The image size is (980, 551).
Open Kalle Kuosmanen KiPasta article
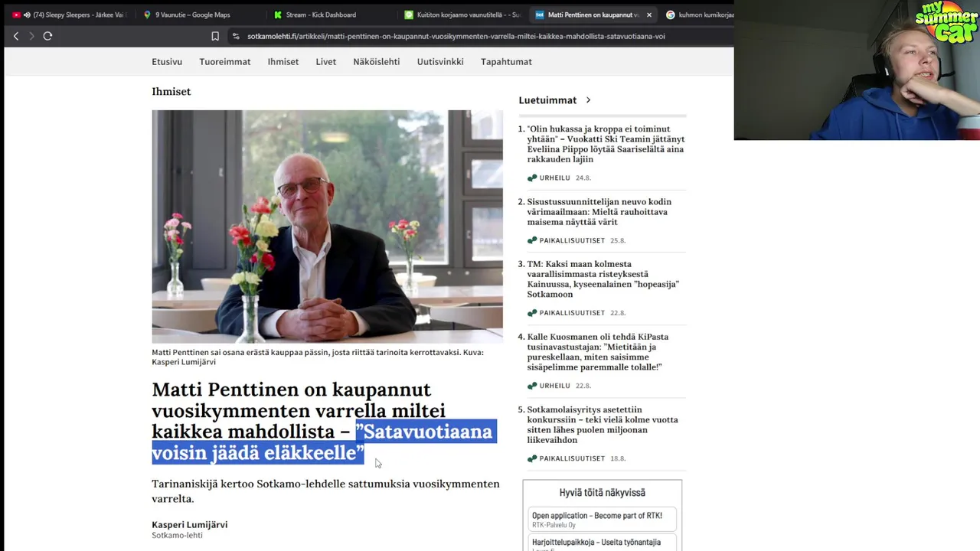tap(598, 352)
